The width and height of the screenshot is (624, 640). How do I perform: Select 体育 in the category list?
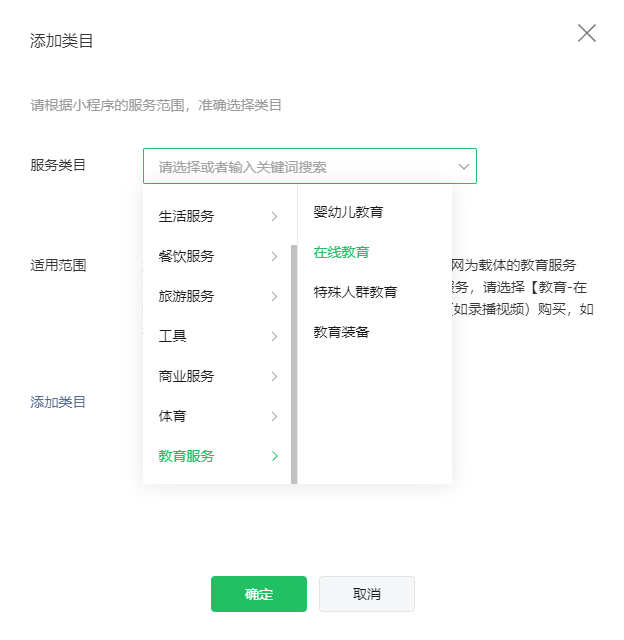click(x=173, y=416)
